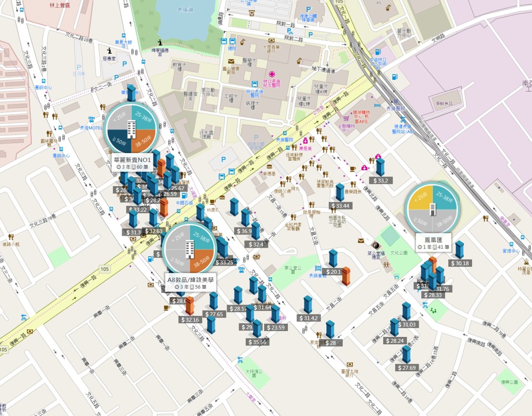Click the $ 28.33 price label
The image size is (532, 416).
click(x=433, y=295)
